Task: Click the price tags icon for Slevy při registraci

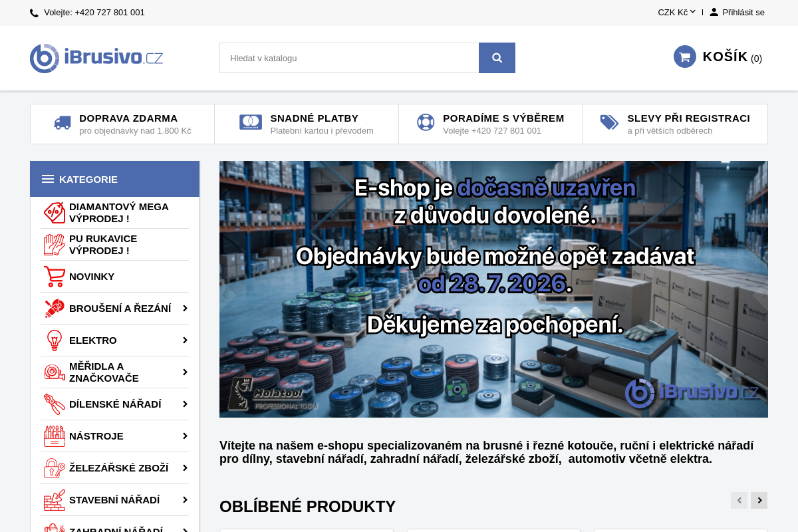Action: [609, 122]
